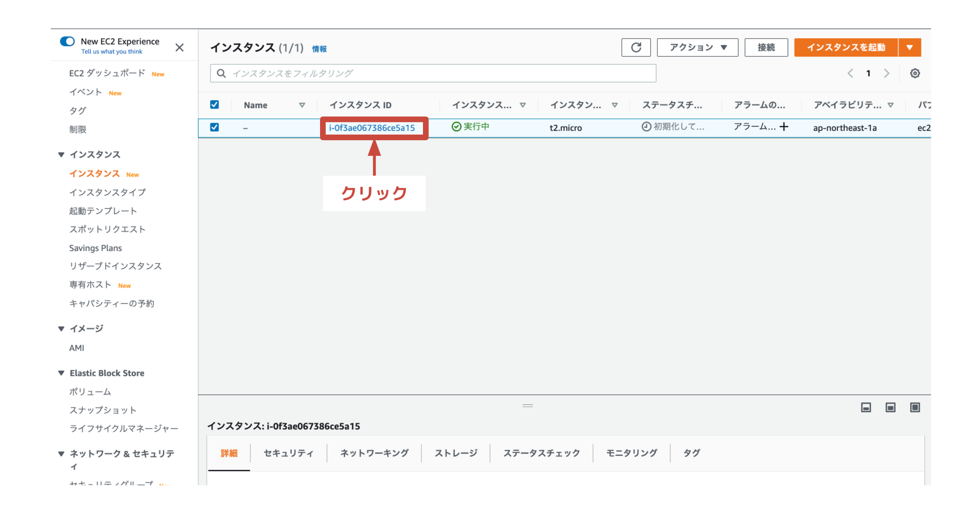
Task: Open the EC2 preferences gear
Action: pyautogui.click(x=915, y=73)
